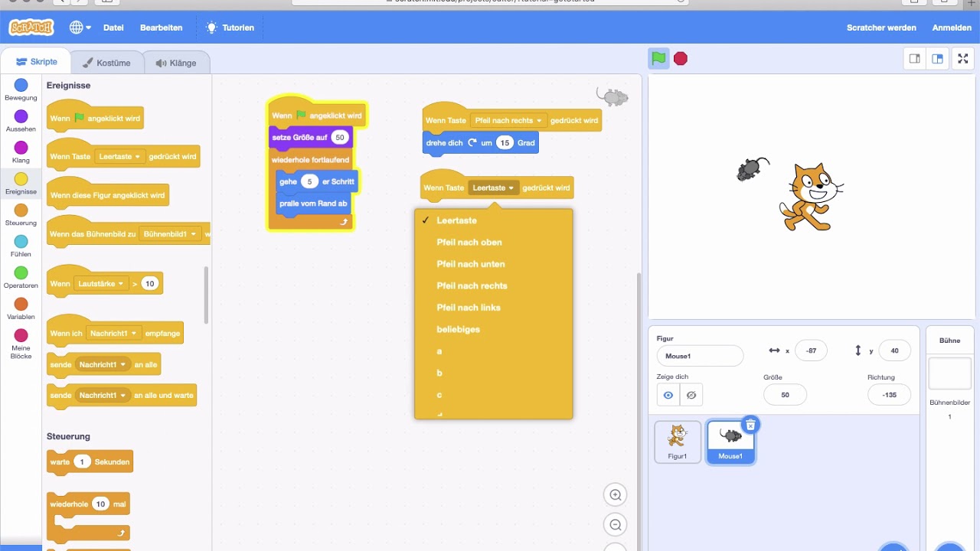Zoom in the script workspace
Image resolution: width=980 pixels, height=551 pixels.
(615, 495)
